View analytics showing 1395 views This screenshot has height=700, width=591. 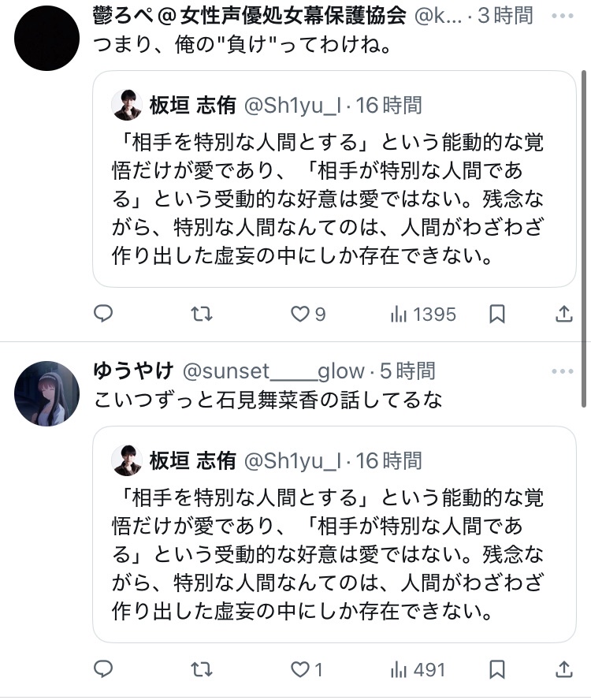422,315
